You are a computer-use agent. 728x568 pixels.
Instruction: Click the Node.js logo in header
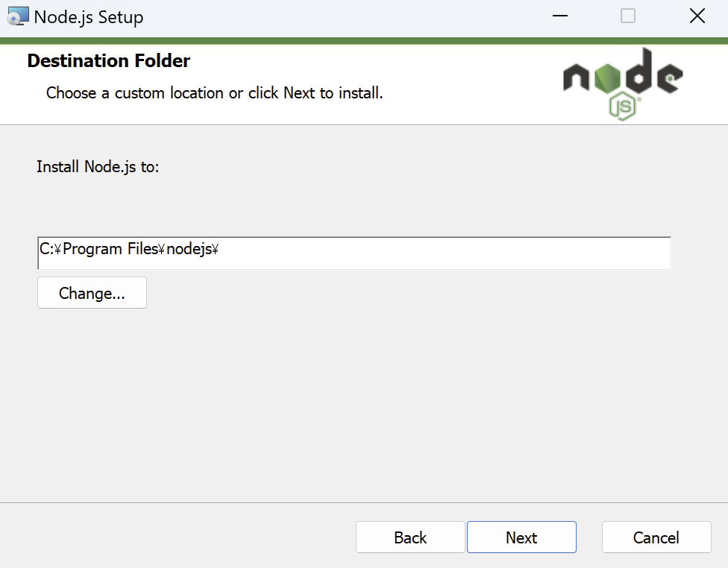[623, 84]
